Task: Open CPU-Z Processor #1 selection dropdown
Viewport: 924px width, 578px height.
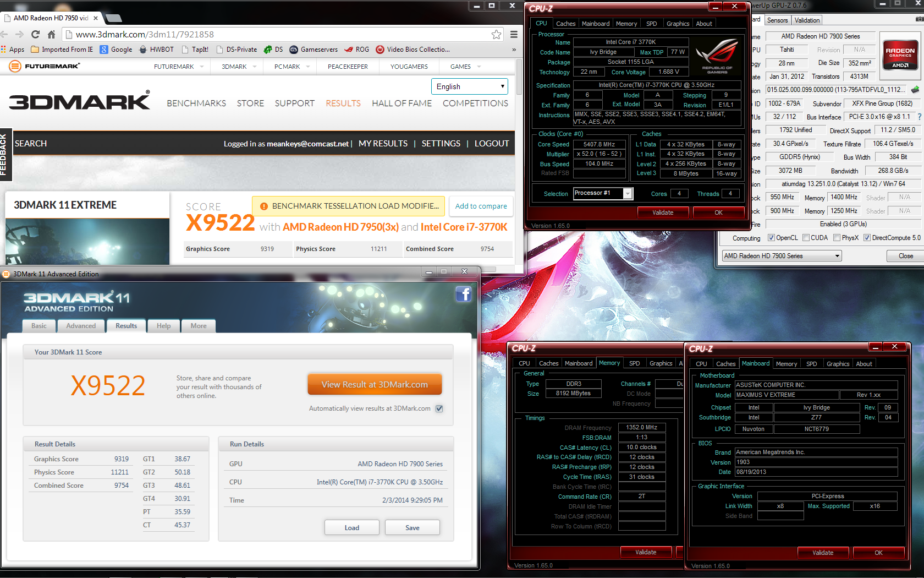Action: pos(603,193)
